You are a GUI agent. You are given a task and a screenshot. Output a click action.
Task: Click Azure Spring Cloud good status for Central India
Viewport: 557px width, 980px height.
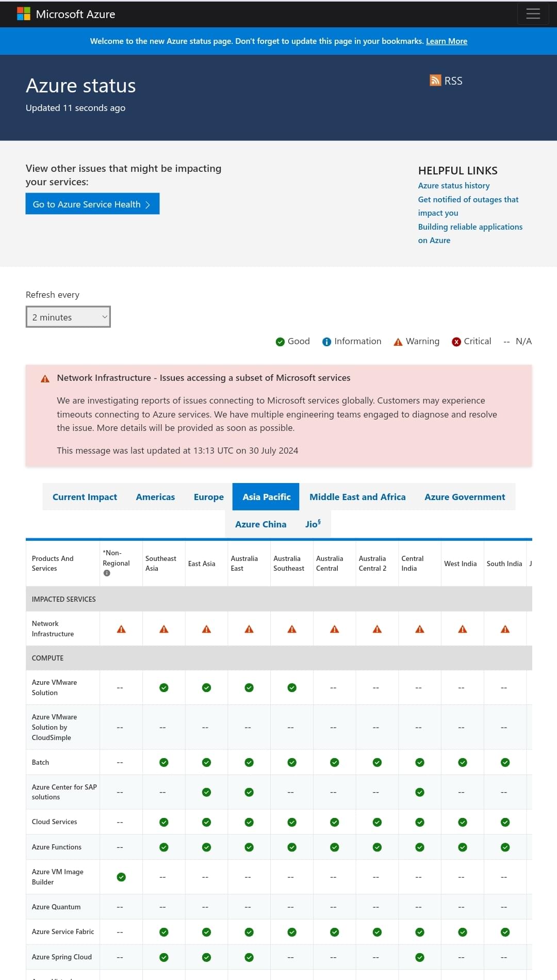pos(420,957)
